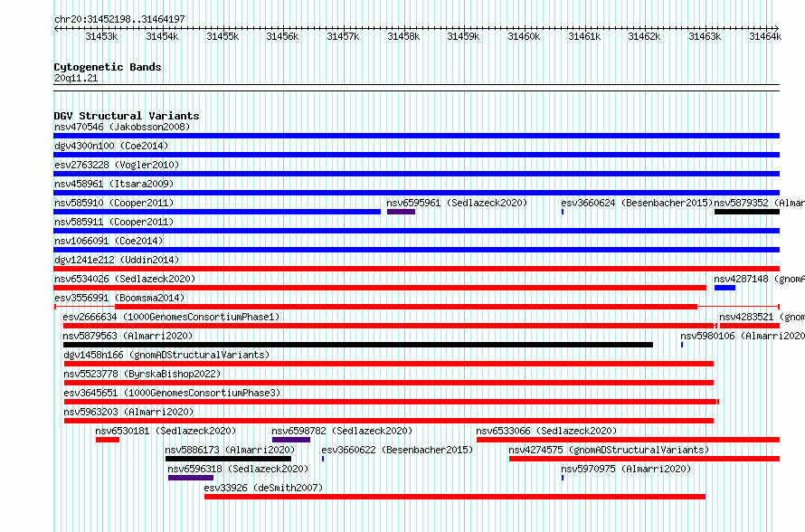Click the nsv1066091 (Coe2014) label

pos(109,241)
